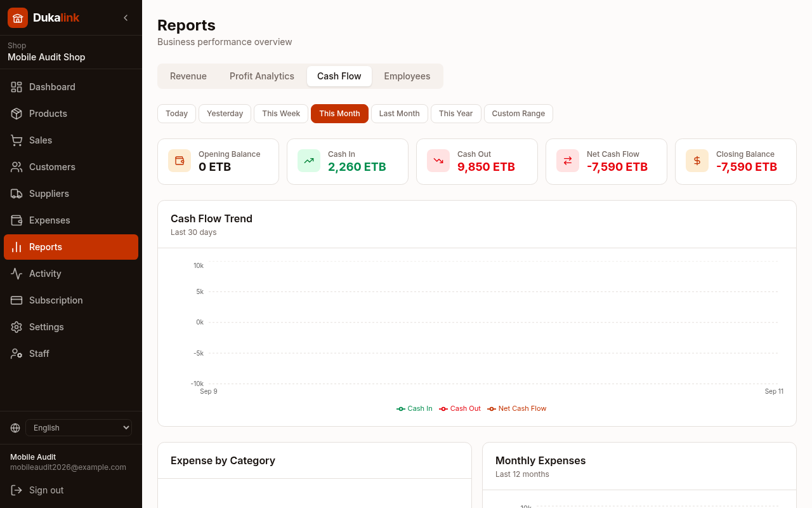Click the Products box icon

16,114
